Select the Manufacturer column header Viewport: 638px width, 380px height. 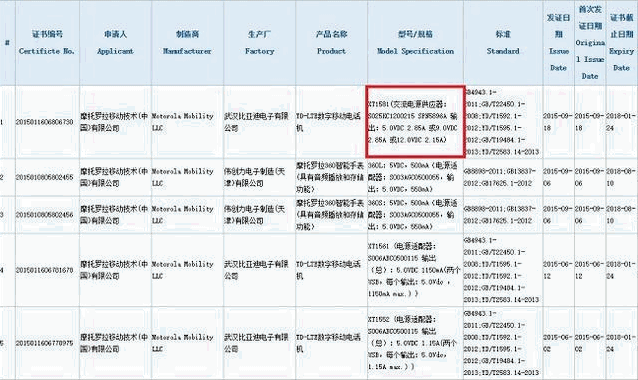[x=187, y=43]
